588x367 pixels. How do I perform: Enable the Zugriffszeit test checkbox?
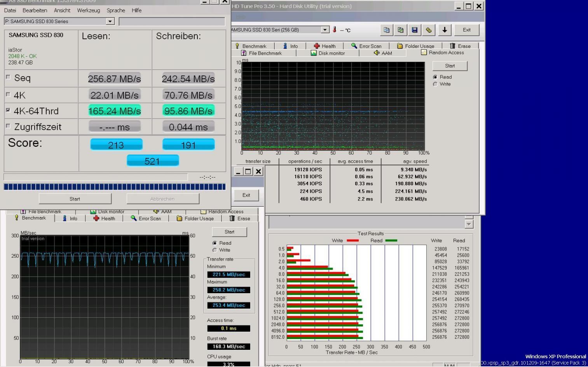tap(8, 126)
